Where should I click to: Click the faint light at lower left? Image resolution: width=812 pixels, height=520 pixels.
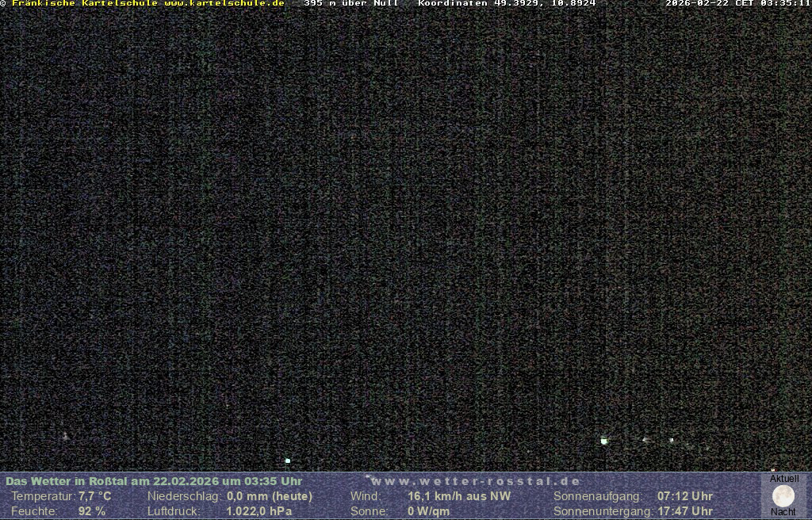click(65, 436)
